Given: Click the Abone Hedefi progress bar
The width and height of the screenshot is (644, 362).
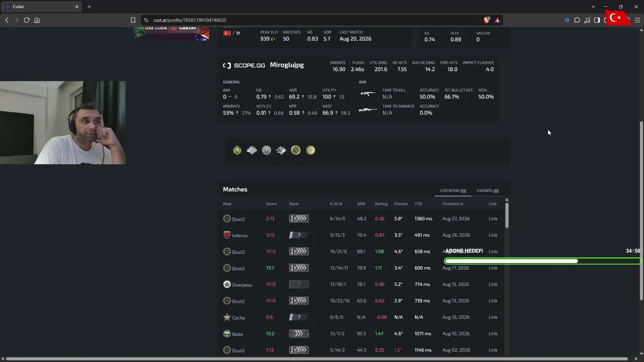Looking at the screenshot, I should [x=542, y=261].
